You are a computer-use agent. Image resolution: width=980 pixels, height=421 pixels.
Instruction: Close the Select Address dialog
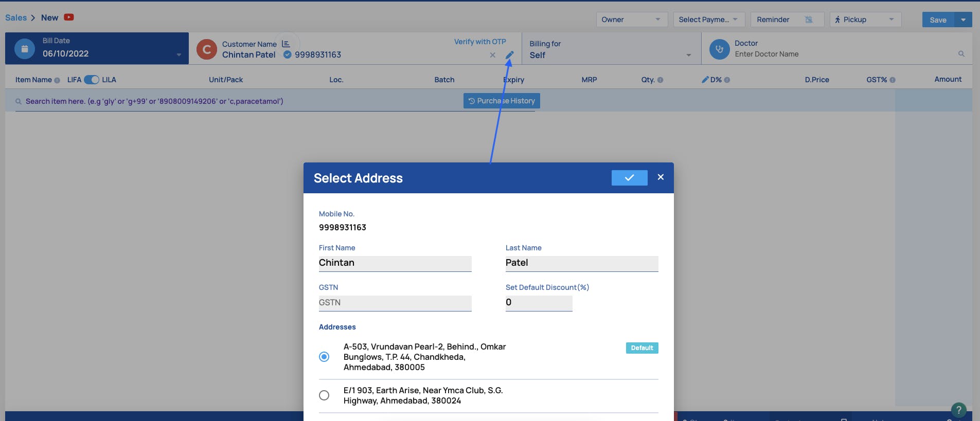661,177
